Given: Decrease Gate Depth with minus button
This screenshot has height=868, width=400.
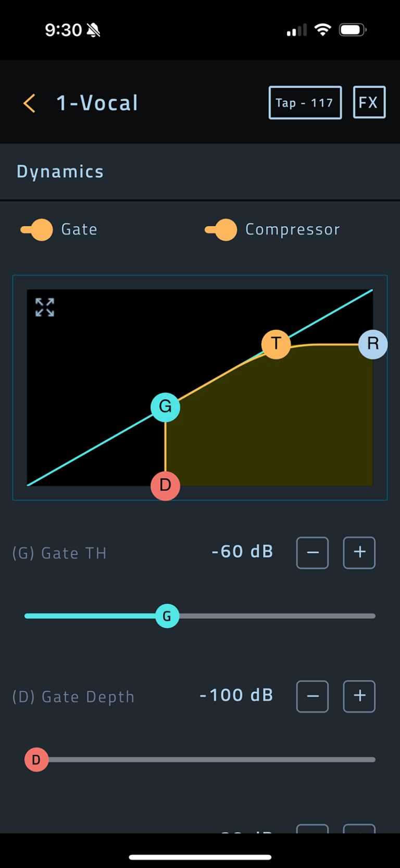Looking at the screenshot, I should pos(312,696).
